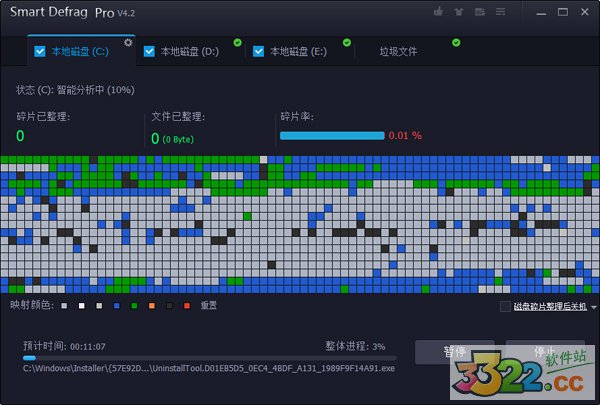Click the 整体进程: 3% text

[x=355, y=346]
